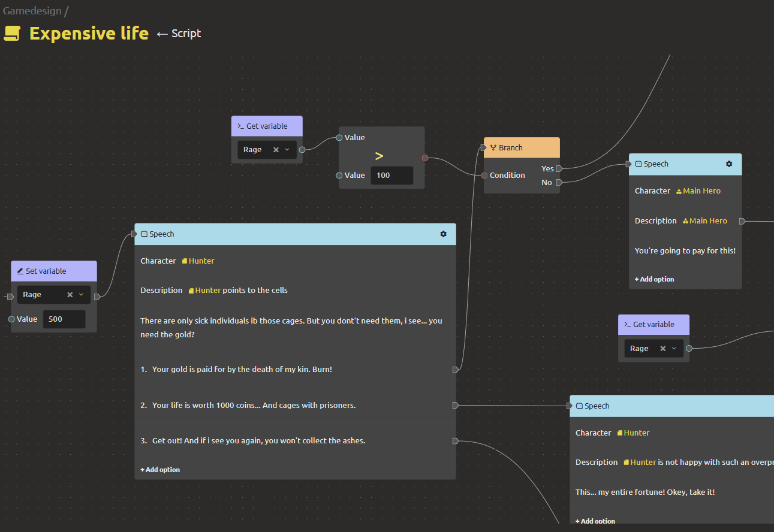Select option 'Your life is worth 1000 coins'
This screenshot has width=774, height=532.
[254, 406]
